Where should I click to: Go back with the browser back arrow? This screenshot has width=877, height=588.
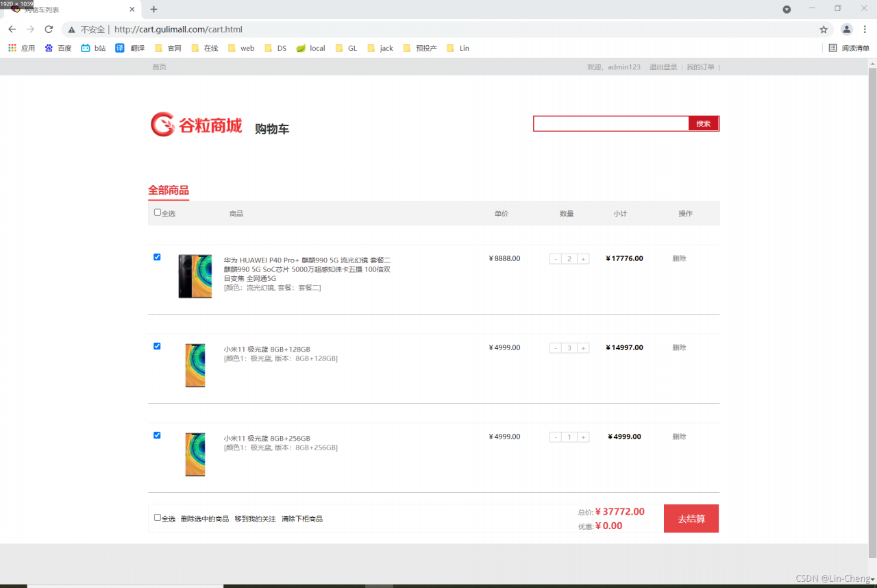click(x=12, y=29)
